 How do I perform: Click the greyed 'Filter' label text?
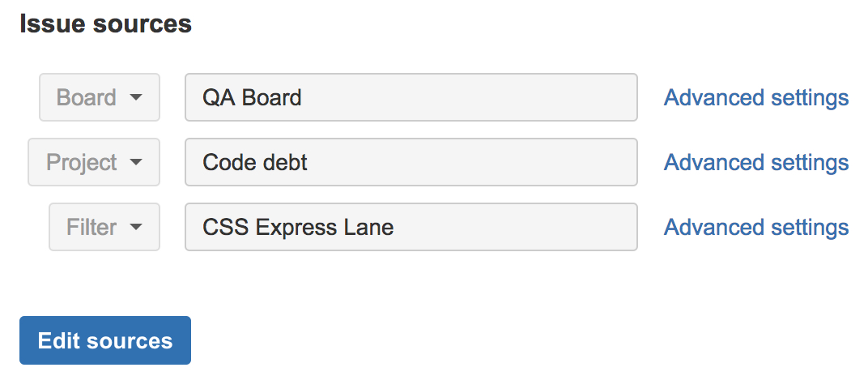tap(91, 228)
